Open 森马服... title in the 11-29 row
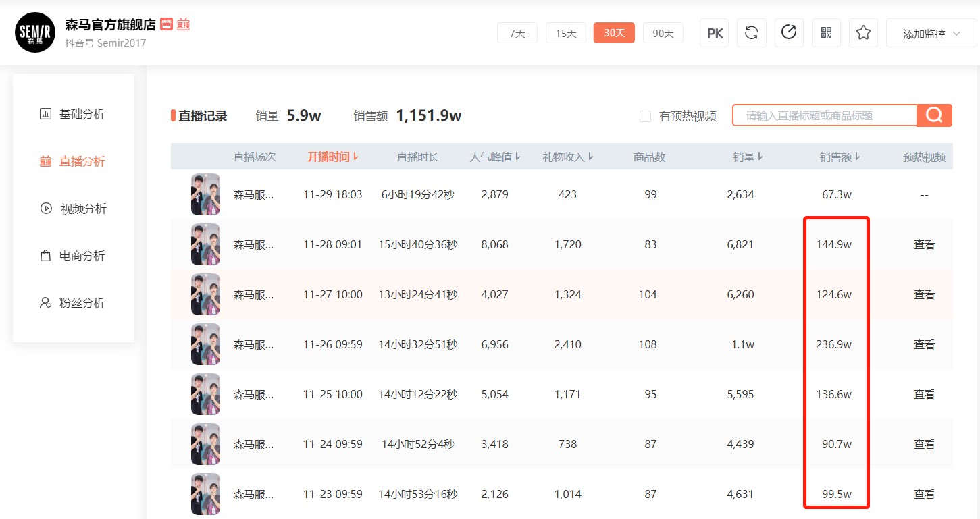 coord(254,194)
